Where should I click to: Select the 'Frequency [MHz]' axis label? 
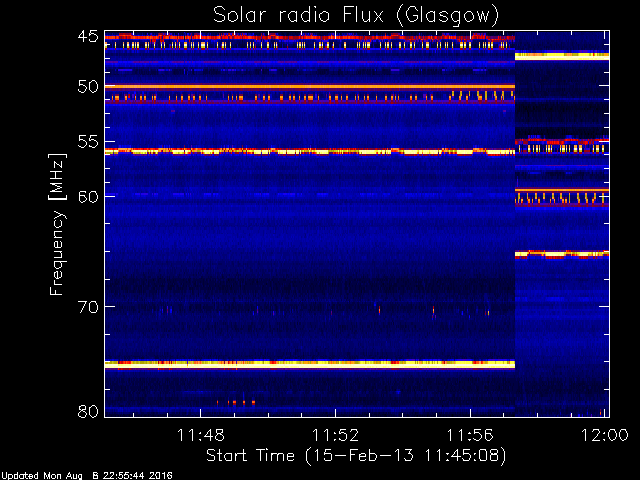pos(57,224)
